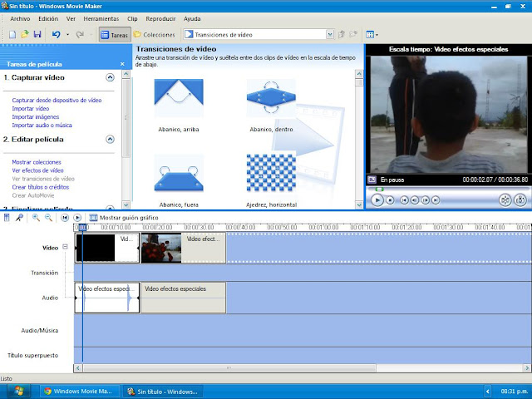Click the new collection folder icon
The image size is (532, 399).
[353, 34]
